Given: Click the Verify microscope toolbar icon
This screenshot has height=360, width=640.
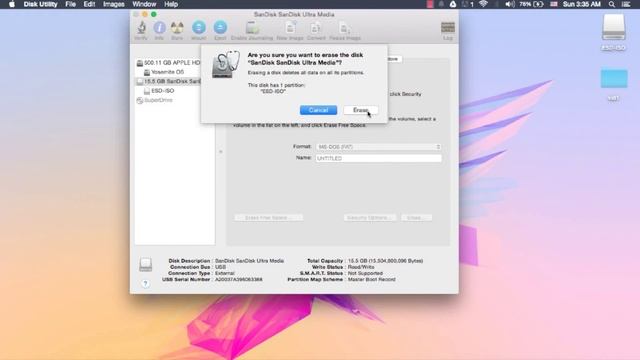Looking at the screenshot, I should pos(141,27).
